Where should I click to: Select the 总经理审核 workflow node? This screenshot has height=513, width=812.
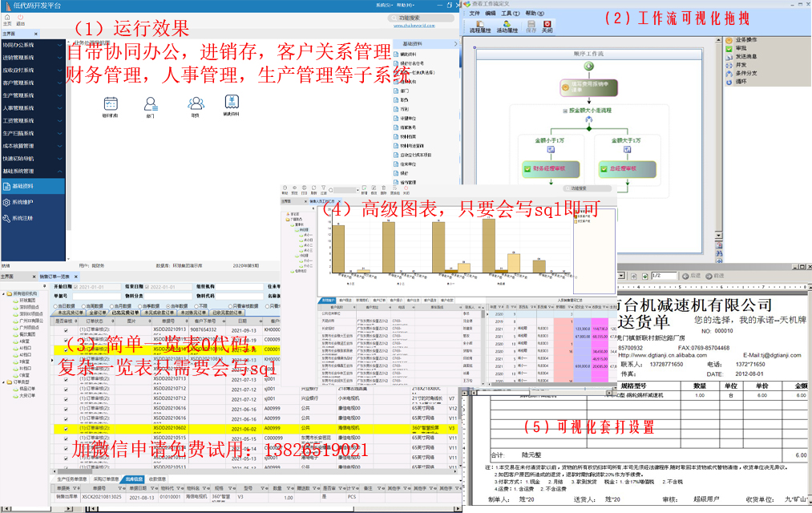627,169
